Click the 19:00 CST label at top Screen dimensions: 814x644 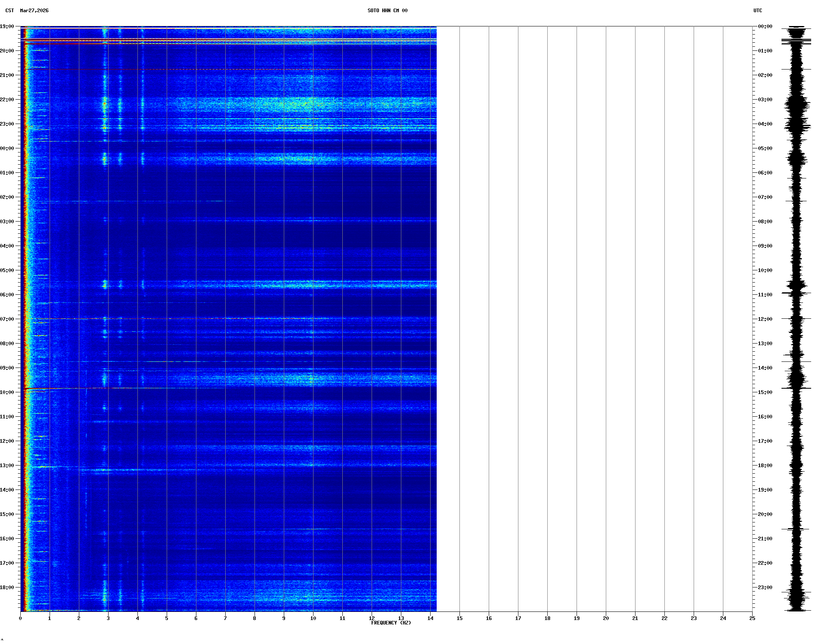pos(7,26)
